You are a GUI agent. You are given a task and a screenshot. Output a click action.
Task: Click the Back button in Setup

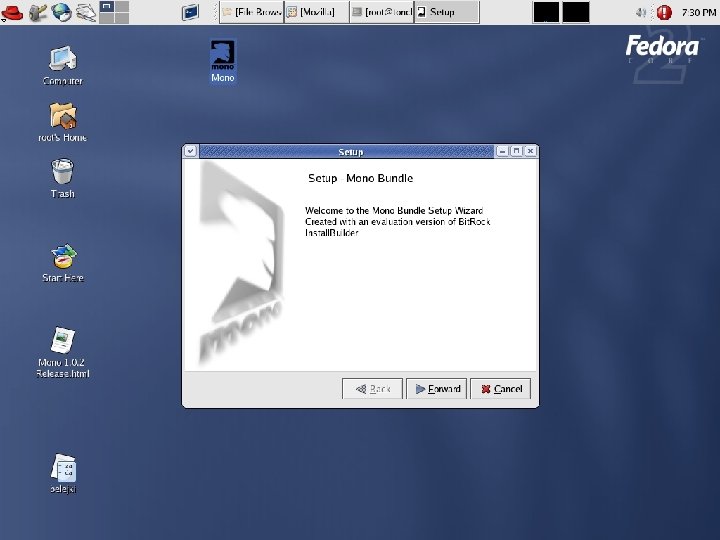click(x=372, y=389)
